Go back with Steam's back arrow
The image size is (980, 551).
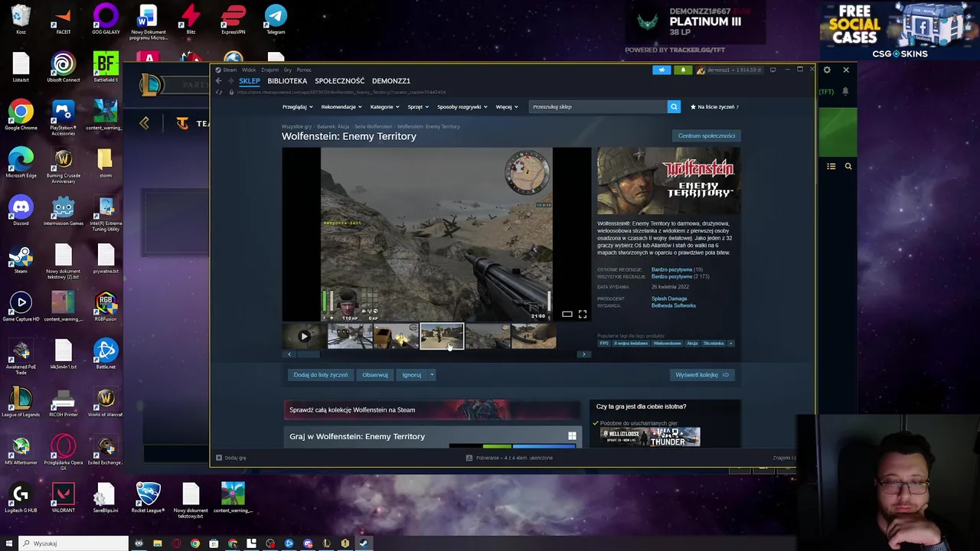point(218,81)
